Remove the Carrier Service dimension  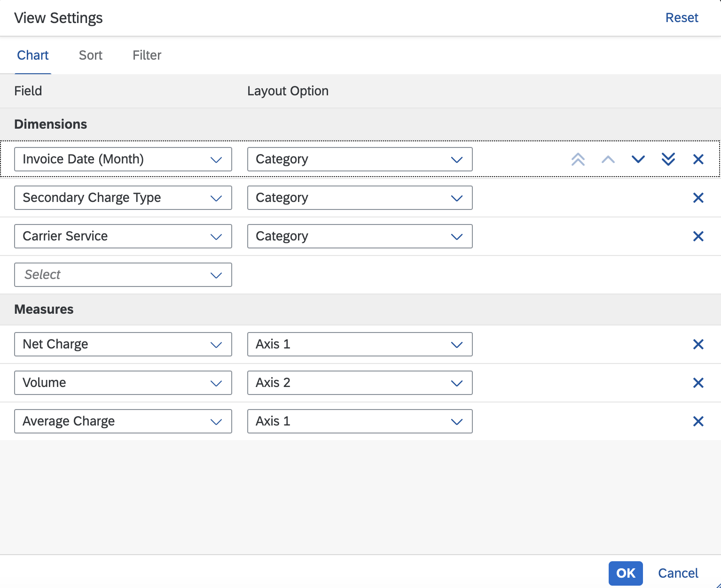pyautogui.click(x=698, y=236)
